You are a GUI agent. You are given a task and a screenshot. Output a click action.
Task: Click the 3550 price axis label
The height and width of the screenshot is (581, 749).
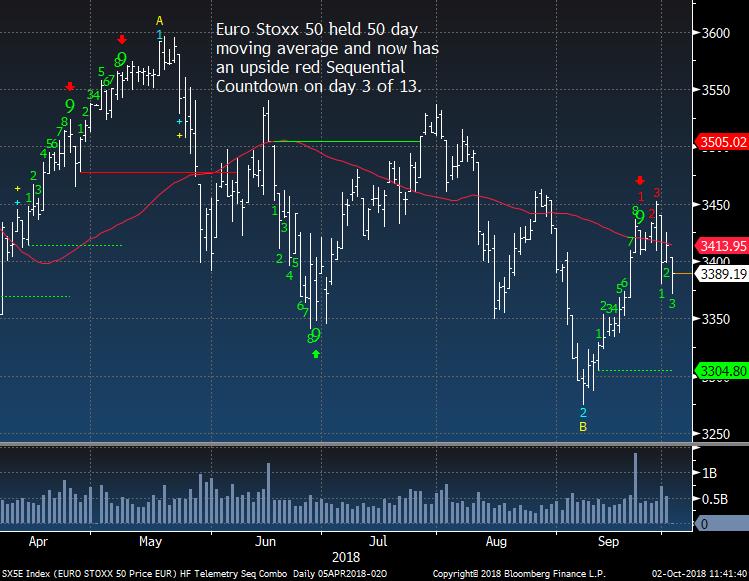pyautogui.click(x=716, y=90)
